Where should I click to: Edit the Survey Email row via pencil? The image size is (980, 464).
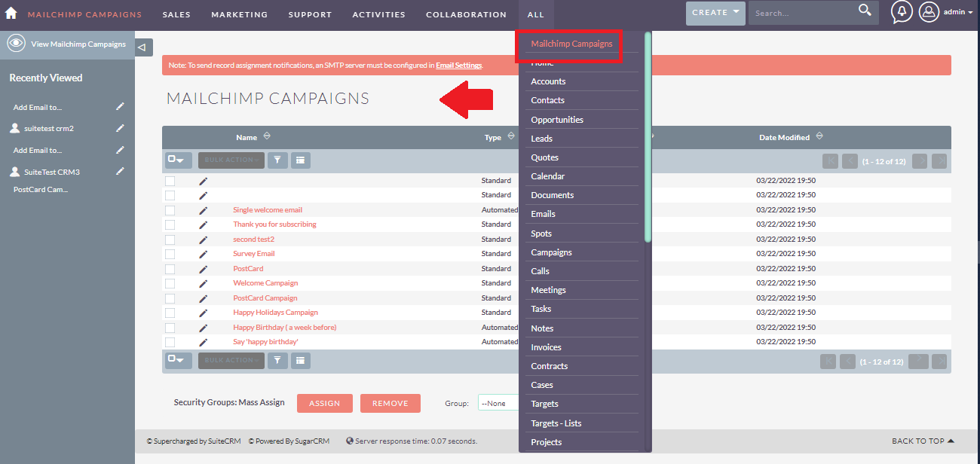(x=203, y=254)
